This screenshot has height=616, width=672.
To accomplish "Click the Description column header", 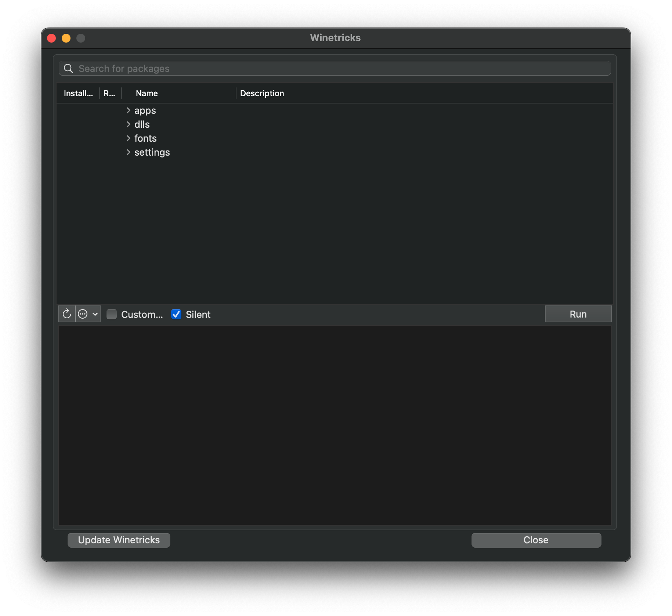I will point(262,93).
